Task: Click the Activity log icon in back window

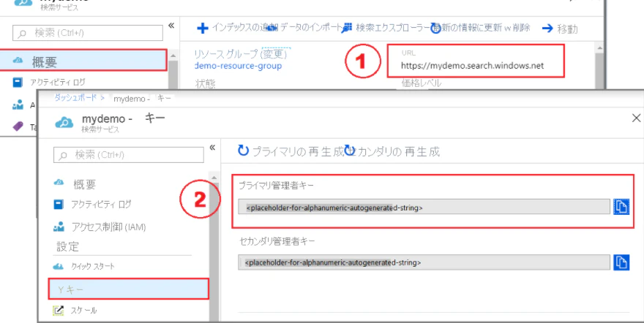Action: [x=18, y=83]
